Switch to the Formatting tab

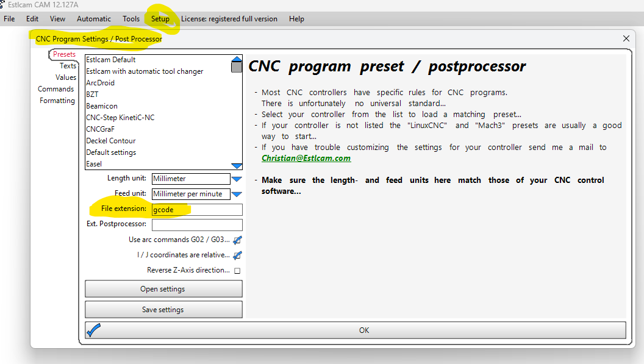coord(57,101)
